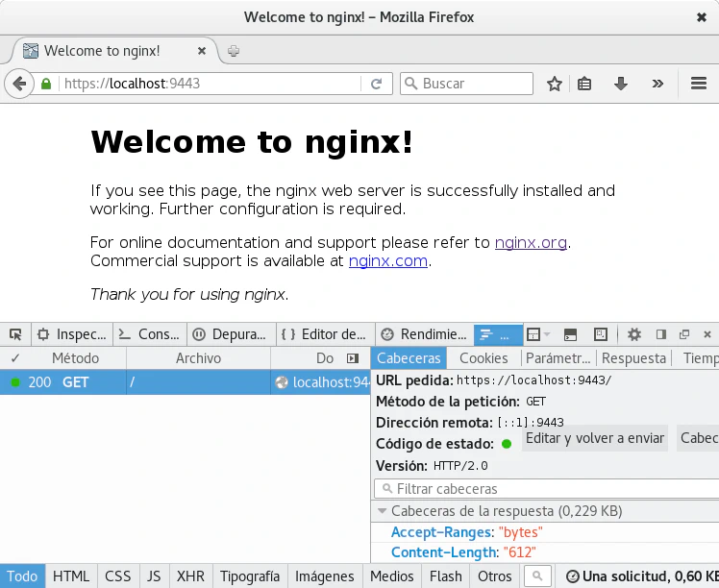719x588 pixels.
Task: Click the show bookmarks list icon
Action: [584, 84]
